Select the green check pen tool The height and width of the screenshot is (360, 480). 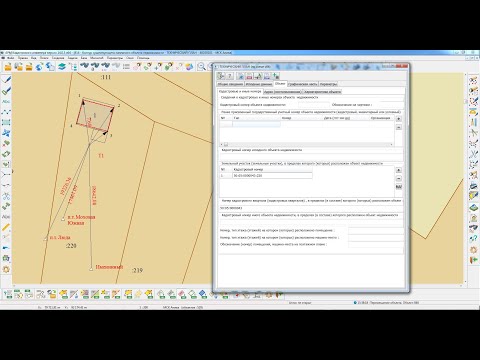6,91
